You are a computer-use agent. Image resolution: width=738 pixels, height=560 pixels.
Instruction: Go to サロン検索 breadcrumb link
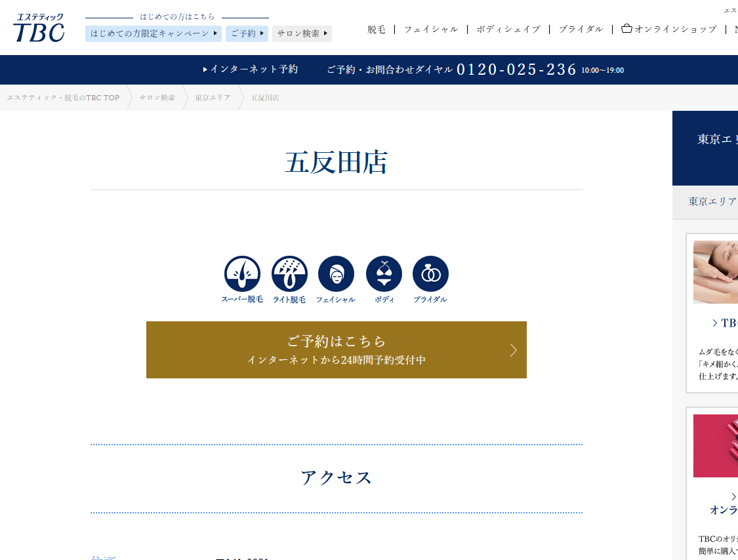[x=157, y=98]
